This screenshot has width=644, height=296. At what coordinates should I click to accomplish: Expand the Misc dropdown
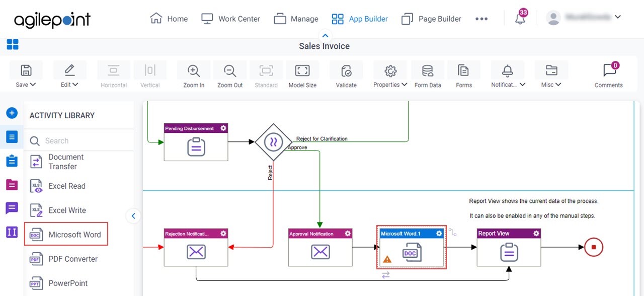coord(551,75)
